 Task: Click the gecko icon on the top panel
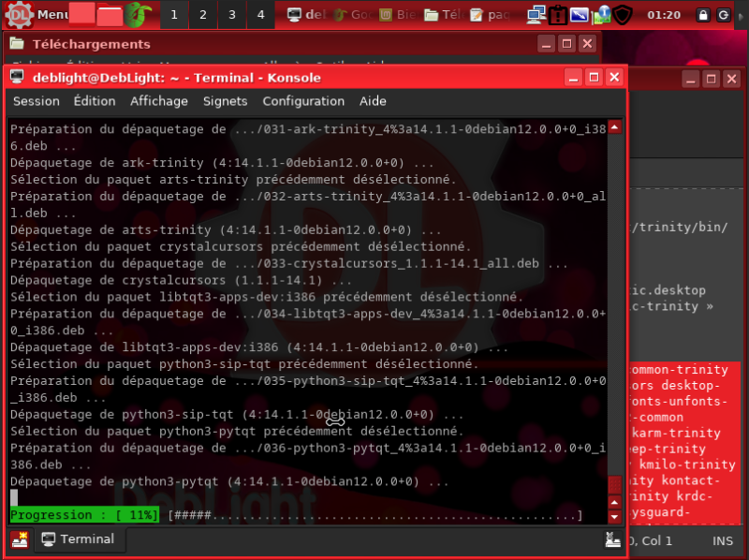click(137, 14)
